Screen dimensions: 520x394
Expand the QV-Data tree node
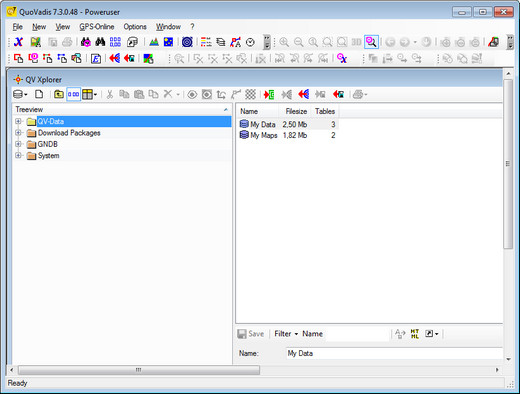18,121
